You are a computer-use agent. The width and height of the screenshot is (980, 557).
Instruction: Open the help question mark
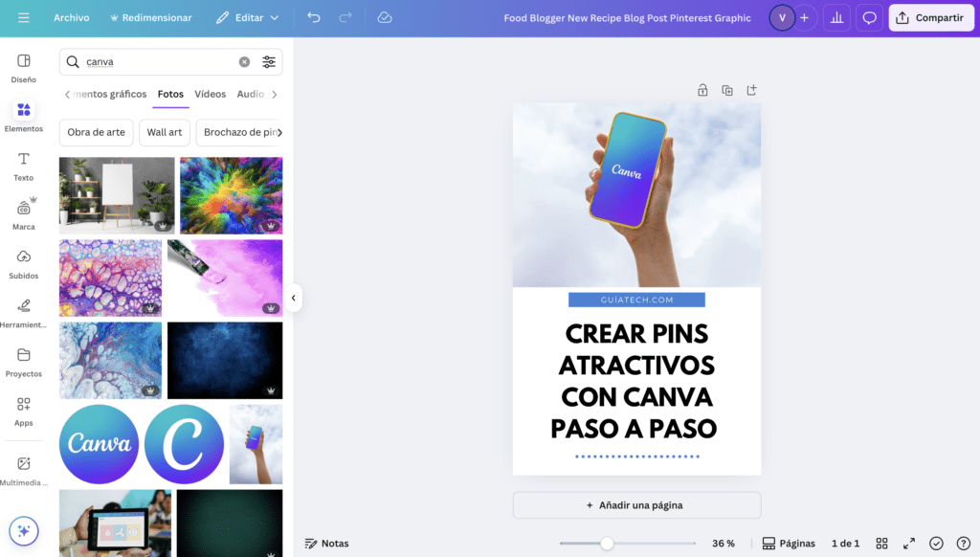pyautogui.click(x=964, y=544)
